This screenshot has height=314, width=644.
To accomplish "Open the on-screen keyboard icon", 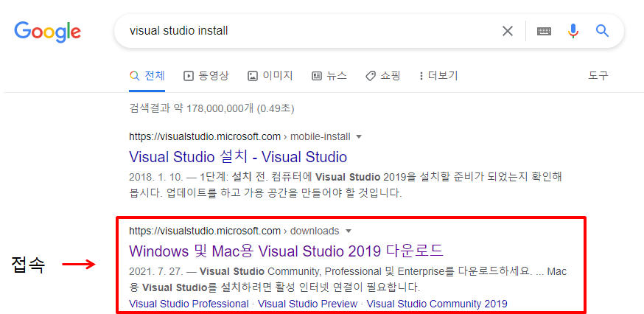I will click(545, 31).
